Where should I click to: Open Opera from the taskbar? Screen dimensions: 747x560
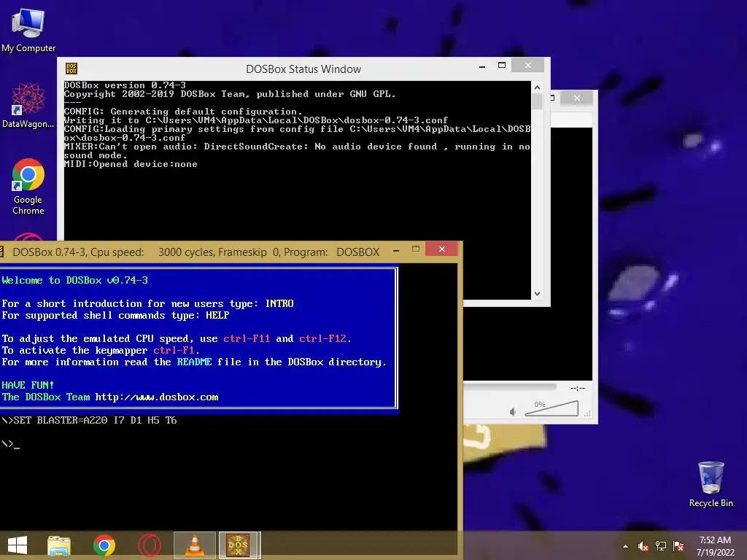pyautogui.click(x=149, y=545)
